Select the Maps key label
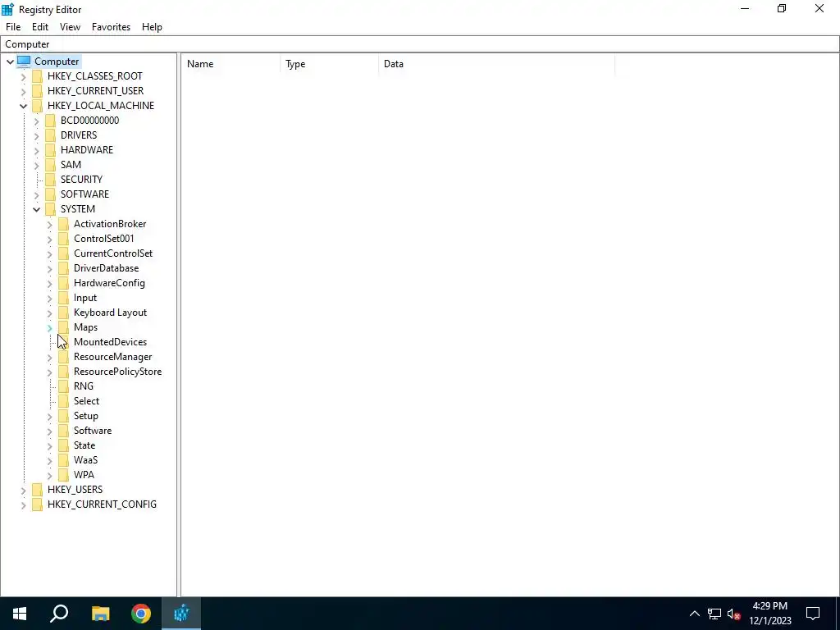The height and width of the screenshot is (630, 840). pyautogui.click(x=85, y=327)
